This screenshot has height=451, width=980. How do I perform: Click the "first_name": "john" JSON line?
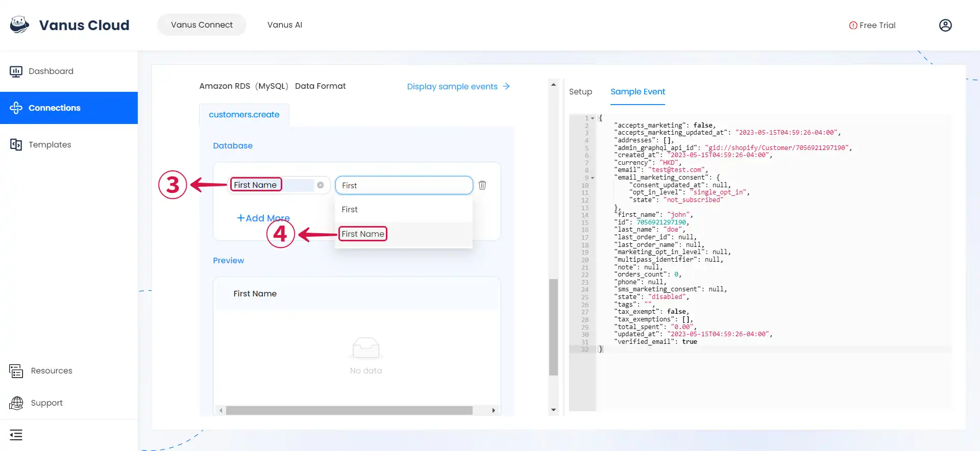tap(653, 215)
